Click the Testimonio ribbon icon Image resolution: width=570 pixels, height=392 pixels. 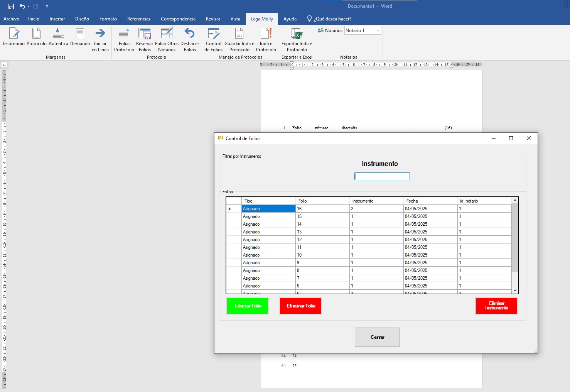coord(14,34)
